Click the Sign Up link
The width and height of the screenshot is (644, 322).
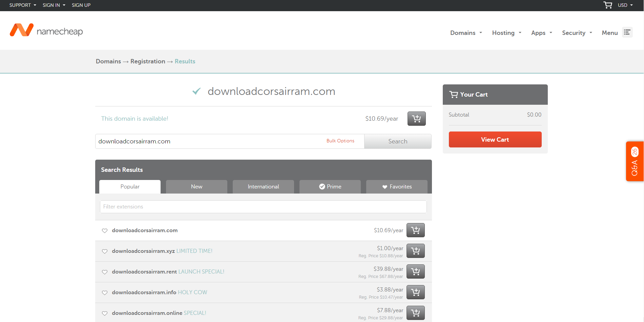pyautogui.click(x=81, y=5)
